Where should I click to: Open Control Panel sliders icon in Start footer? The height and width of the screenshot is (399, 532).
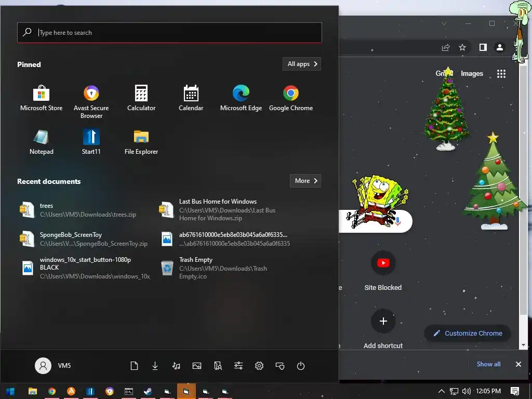[238, 365]
